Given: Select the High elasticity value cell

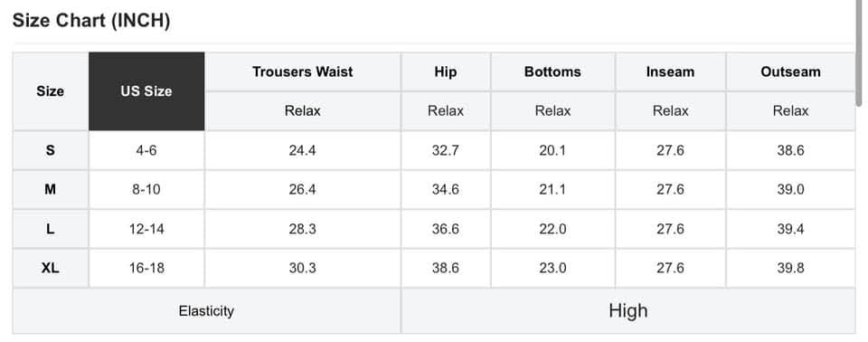Looking at the screenshot, I should 628,311.
